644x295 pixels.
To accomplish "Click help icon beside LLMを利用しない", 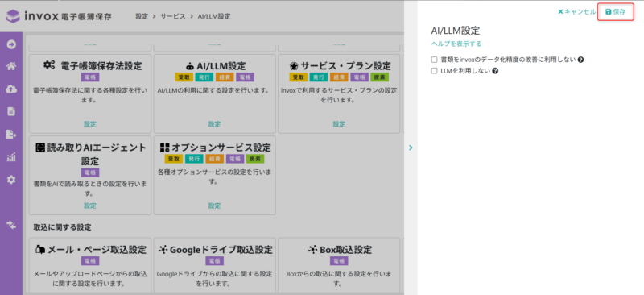I will (x=495, y=71).
